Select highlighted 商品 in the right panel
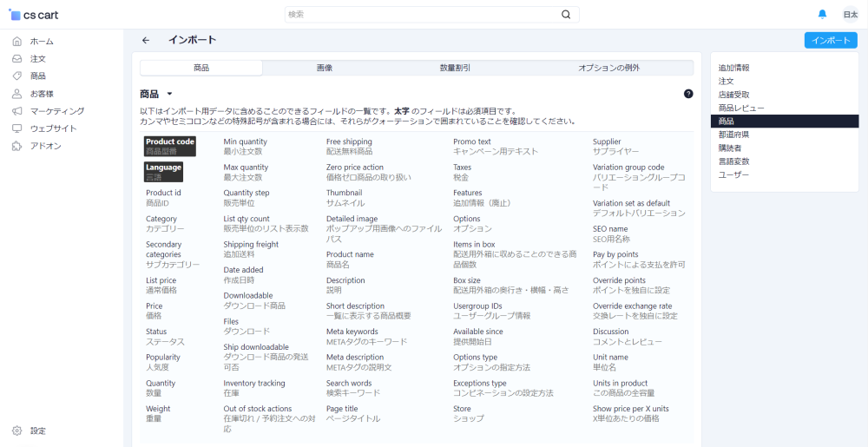This screenshot has height=447, width=868. (785, 122)
